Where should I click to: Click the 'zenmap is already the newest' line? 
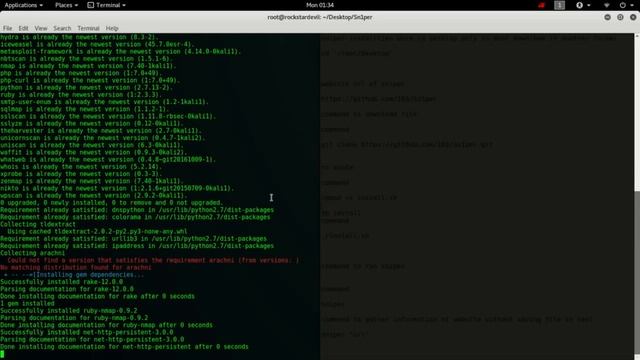point(91,181)
